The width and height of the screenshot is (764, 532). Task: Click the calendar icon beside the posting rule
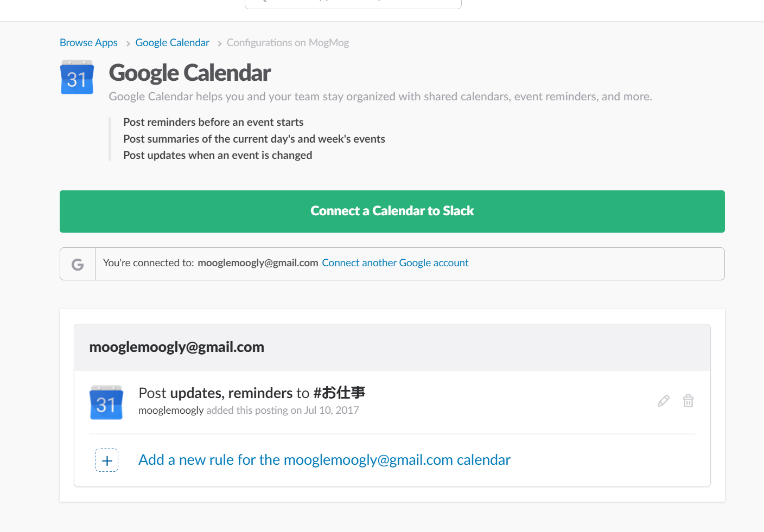[106, 402]
